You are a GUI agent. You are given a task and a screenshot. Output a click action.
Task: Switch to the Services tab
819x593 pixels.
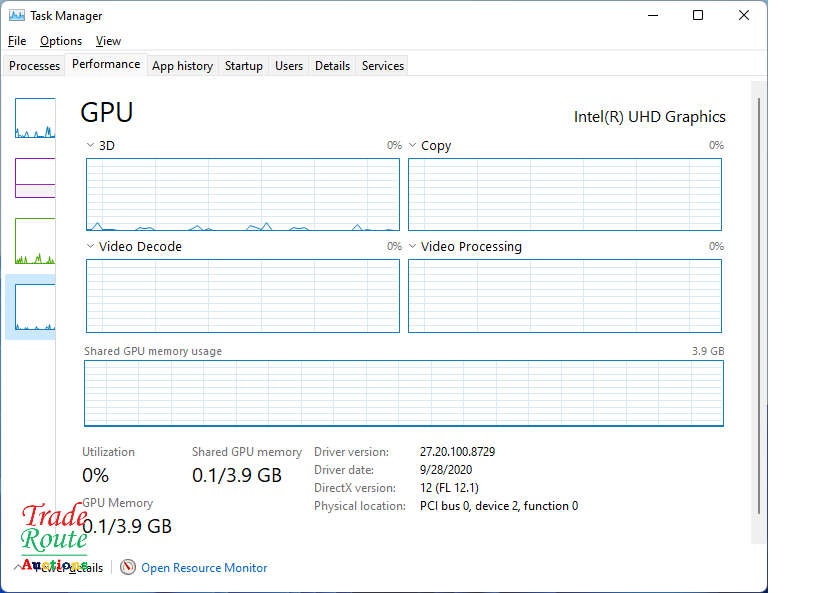click(x=382, y=65)
